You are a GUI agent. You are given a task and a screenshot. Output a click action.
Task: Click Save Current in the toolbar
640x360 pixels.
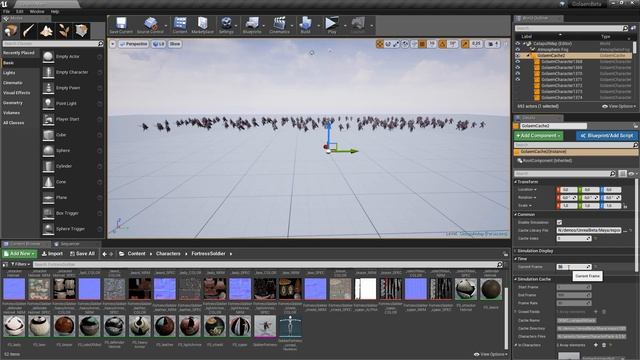[121, 25]
